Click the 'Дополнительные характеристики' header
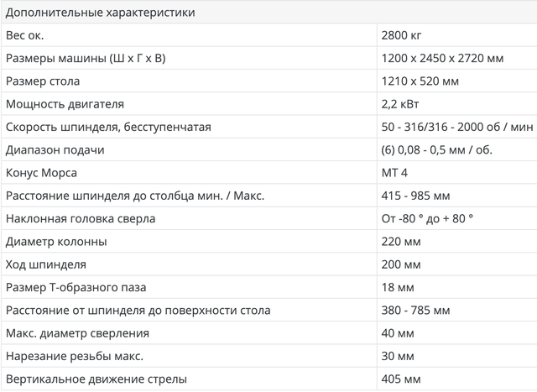 point(101,13)
